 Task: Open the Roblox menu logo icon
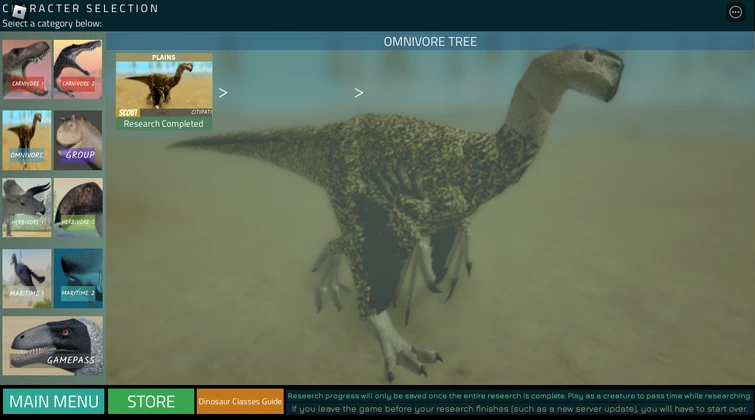(19, 12)
